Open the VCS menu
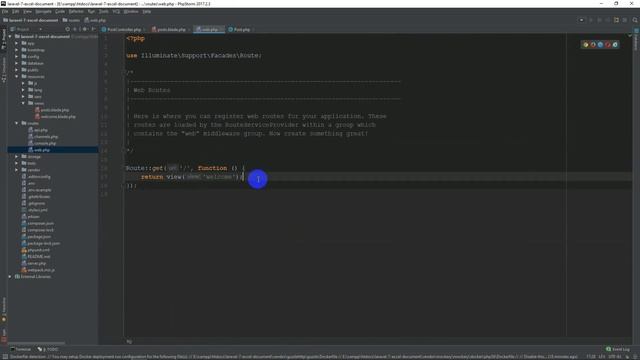 [116, 11]
